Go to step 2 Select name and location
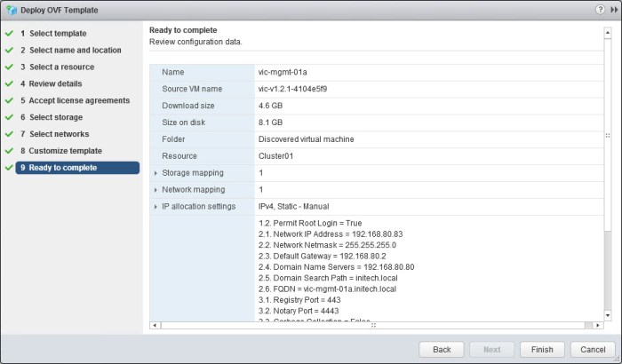Image resolution: width=622 pixels, height=364 pixels. pos(75,51)
